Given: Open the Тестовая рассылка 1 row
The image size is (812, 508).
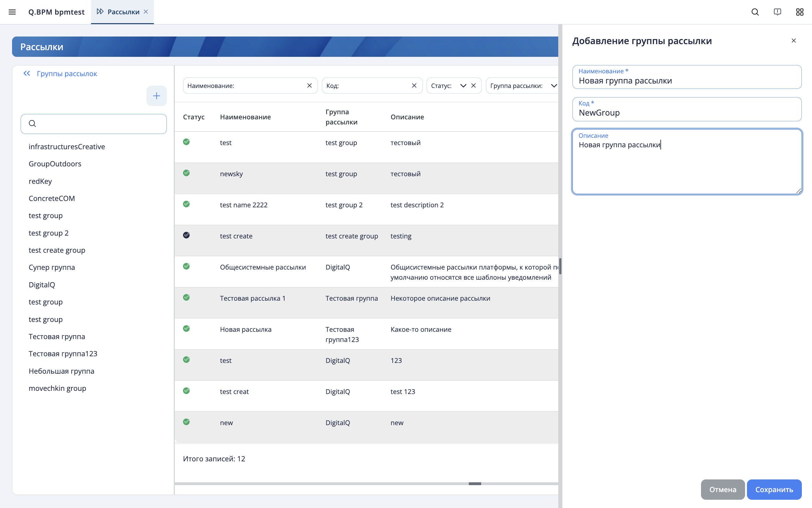Looking at the screenshot, I should click(x=366, y=303).
